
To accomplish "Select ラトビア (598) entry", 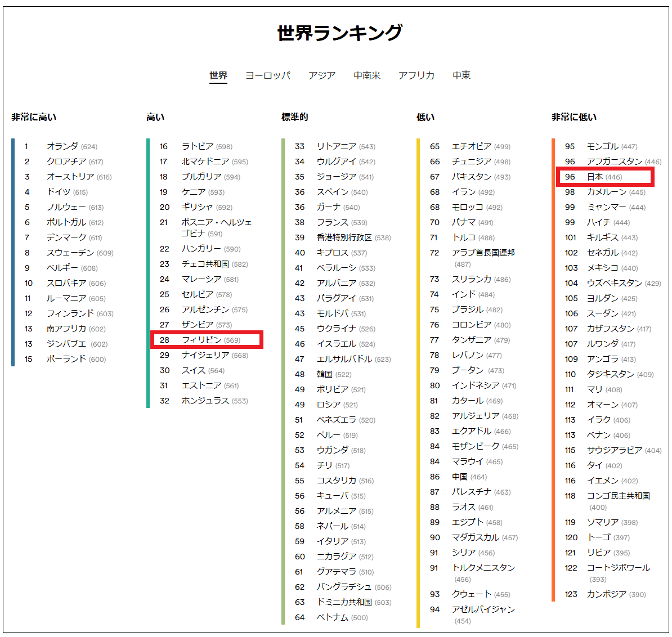I will pos(207,146).
